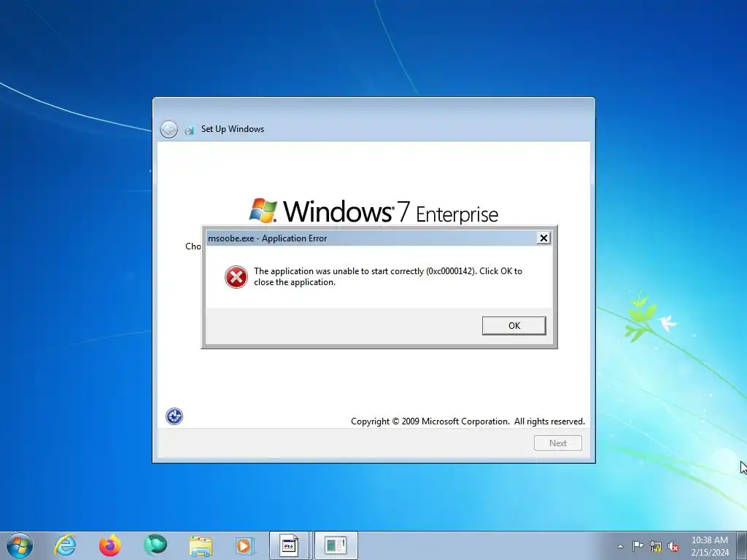Click the Set Up Windows title icon
The image size is (747, 560).
click(x=190, y=130)
